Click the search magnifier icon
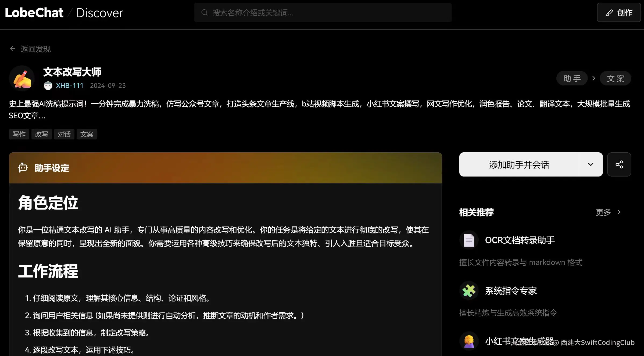The width and height of the screenshot is (644, 356). [x=205, y=13]
